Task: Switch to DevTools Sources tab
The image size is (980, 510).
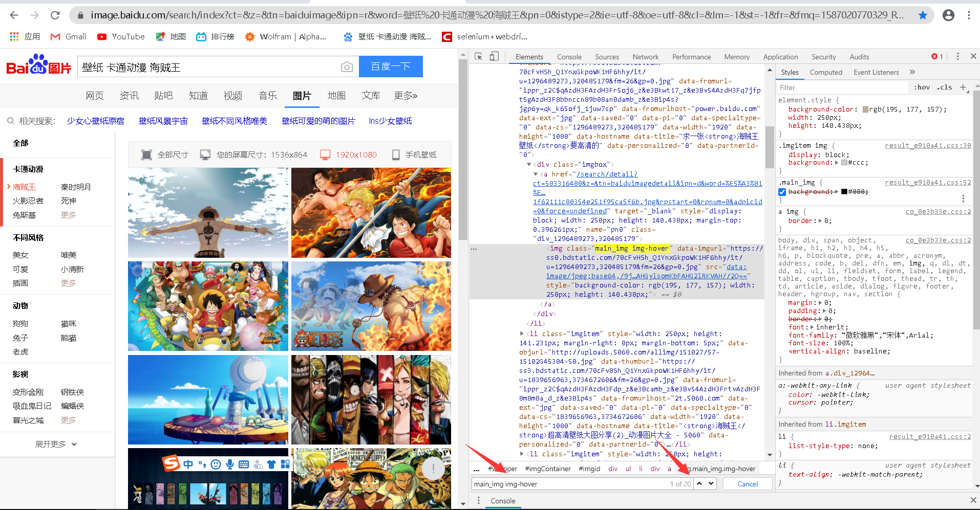Action: (x=607, y=57)
